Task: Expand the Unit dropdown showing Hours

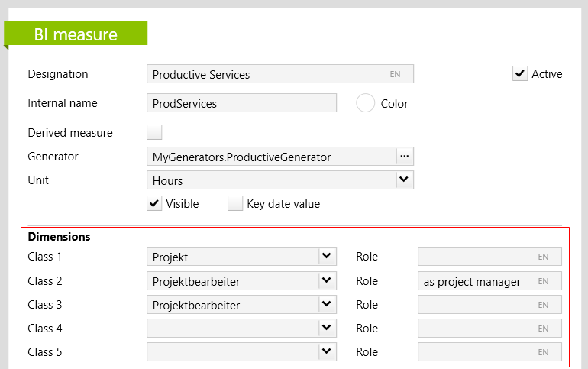Action: tap(404, 180)
